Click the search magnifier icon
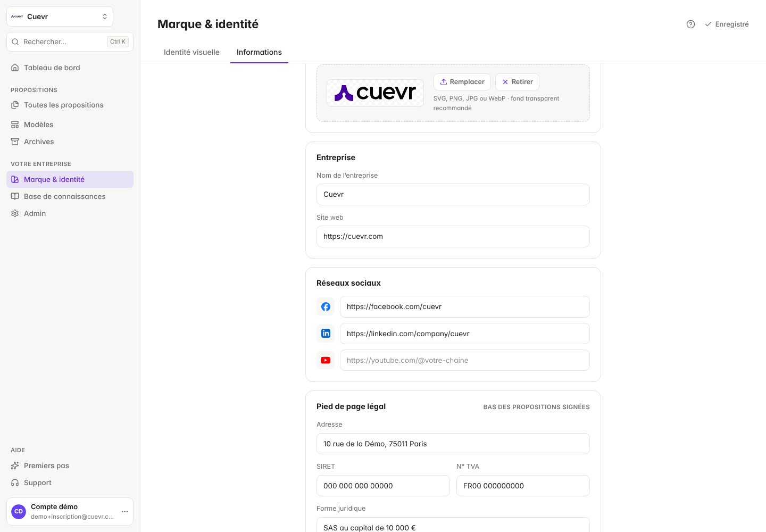Image resolution: width=766 pixels, height=532 pixels. click(x=15, y=41)
